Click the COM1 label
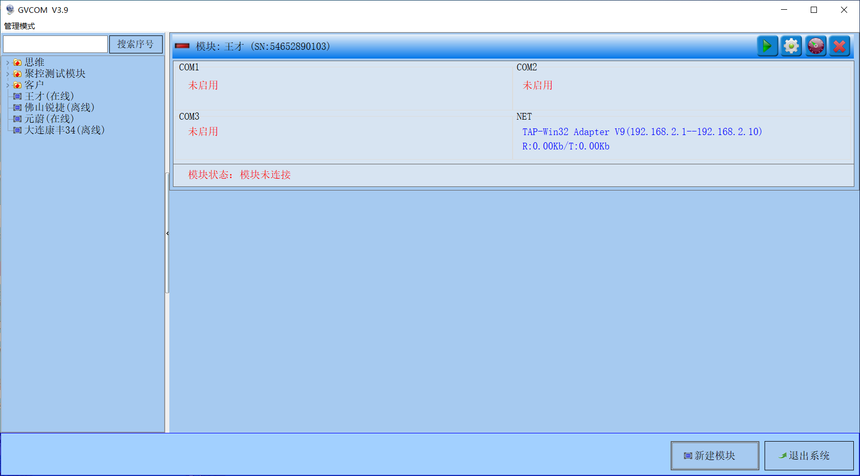 click(x=189, y=67)
